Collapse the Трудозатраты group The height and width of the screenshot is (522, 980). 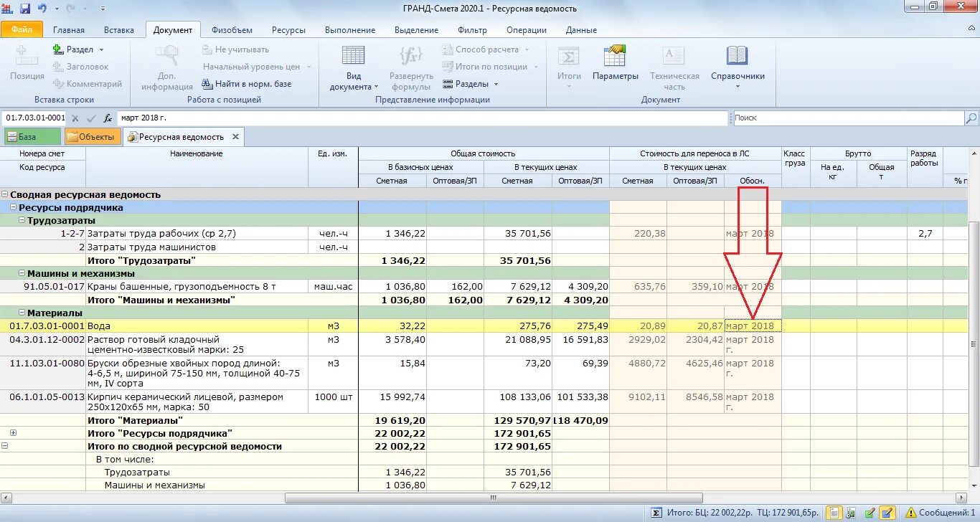pyautogui.click(x=22, y=220)
